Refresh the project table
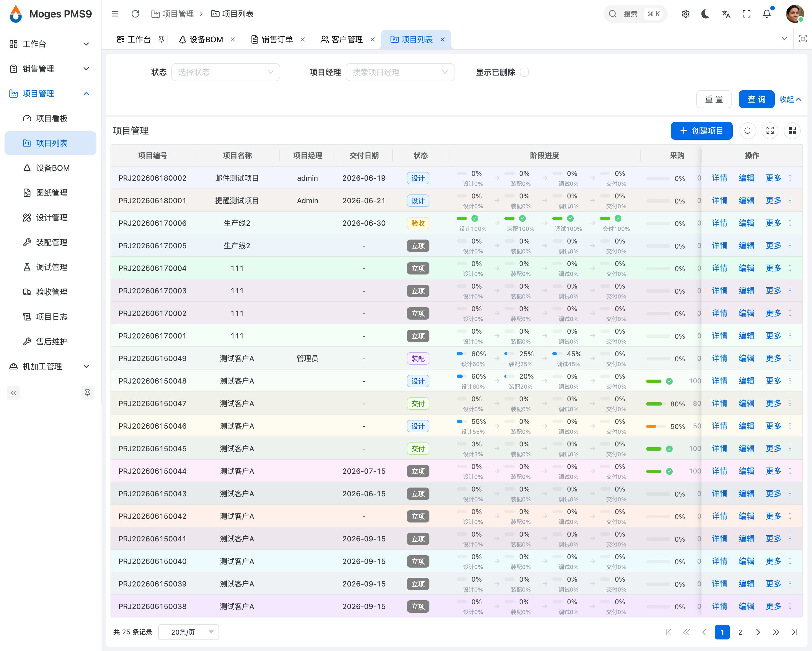This screenshot has width=812, height=651. coord(748,131)
